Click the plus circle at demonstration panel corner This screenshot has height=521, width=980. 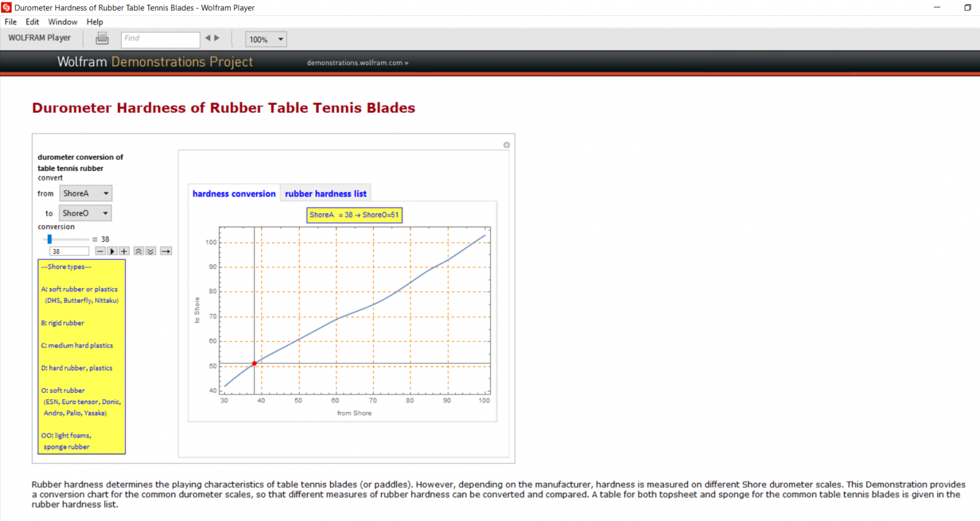(507, 145)
